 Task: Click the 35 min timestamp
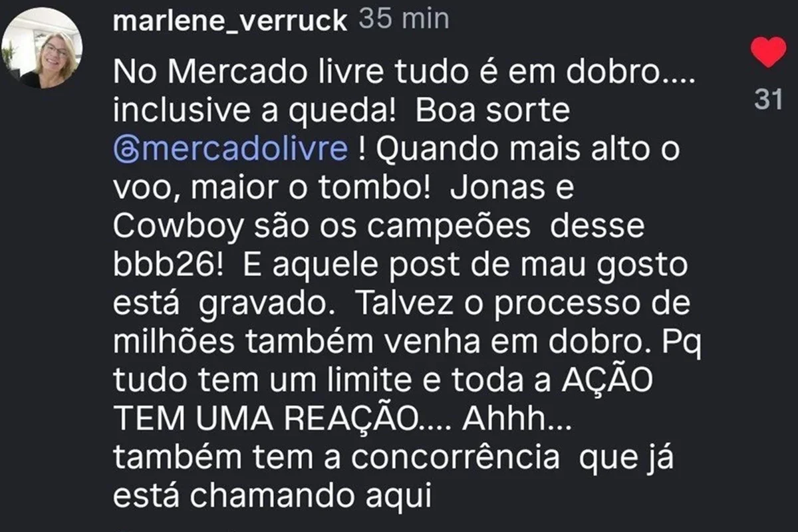click(x=404, y=19)
